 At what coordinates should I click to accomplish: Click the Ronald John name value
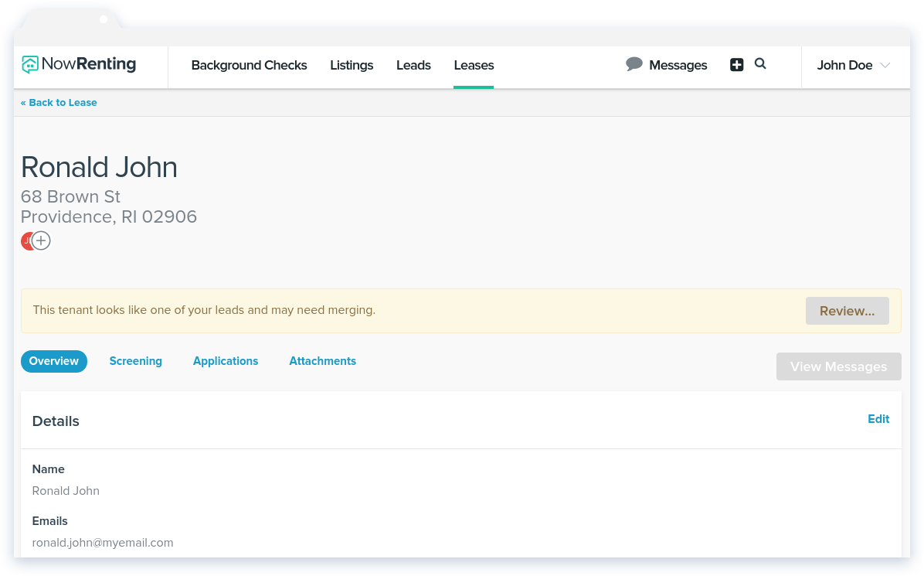pyautogui.click(x=66, y=491)
